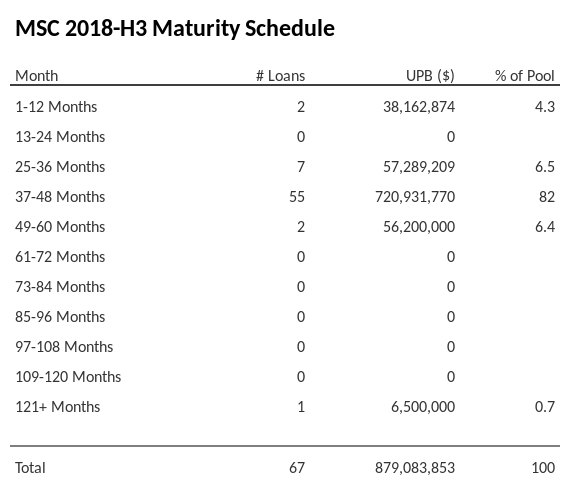
Task: Select the 'Month' column header
Action: [36, 76]
